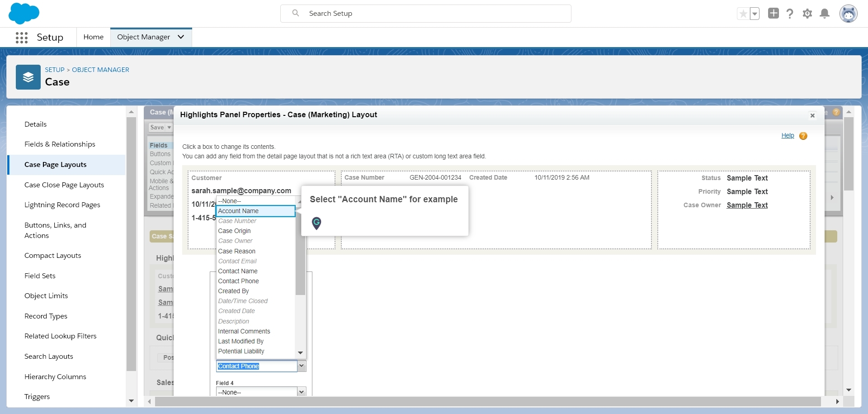Click the Salesforce cloud logo
The width and height of the screenshot is (868, 414).
point(24,13)
